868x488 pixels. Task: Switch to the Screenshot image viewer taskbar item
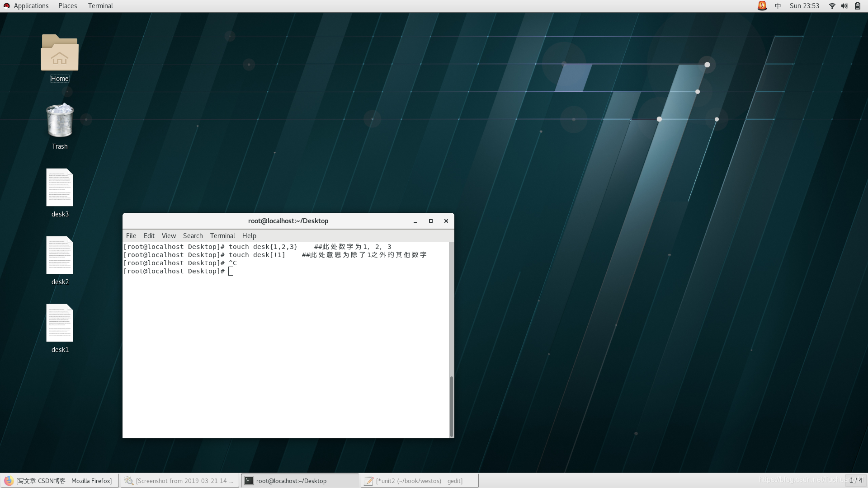(179, 481)
